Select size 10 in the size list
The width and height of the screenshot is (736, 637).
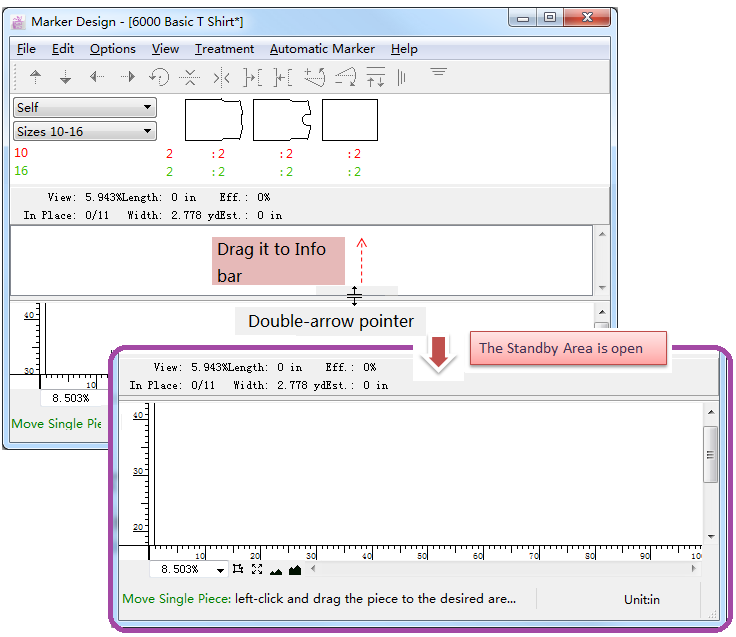tap(22, 153)
